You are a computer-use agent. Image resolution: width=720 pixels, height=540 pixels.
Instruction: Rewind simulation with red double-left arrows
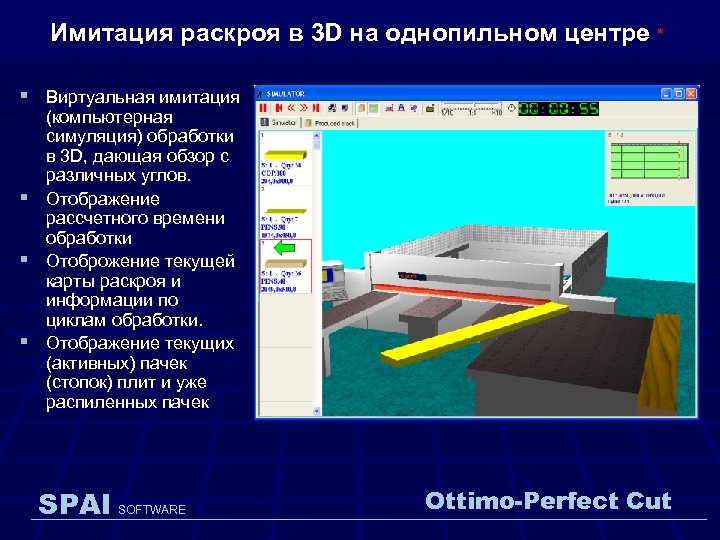click(291, 108)
